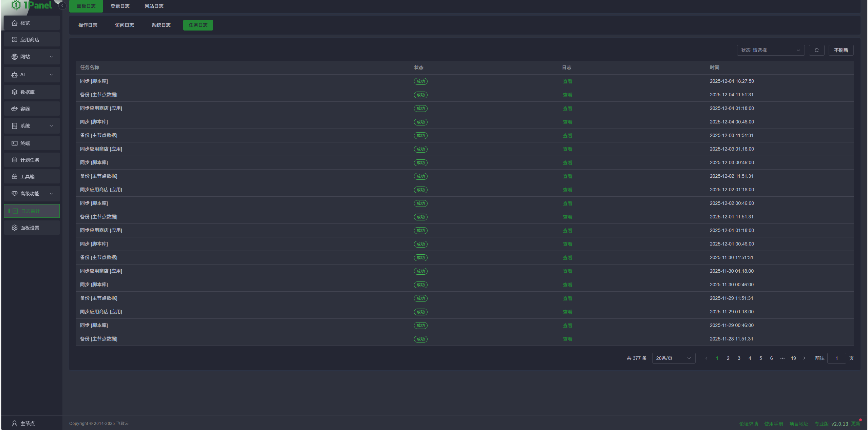868x430 pixels.
Task: Open Panel Settings gear icon
Action: tap(15, 228)
